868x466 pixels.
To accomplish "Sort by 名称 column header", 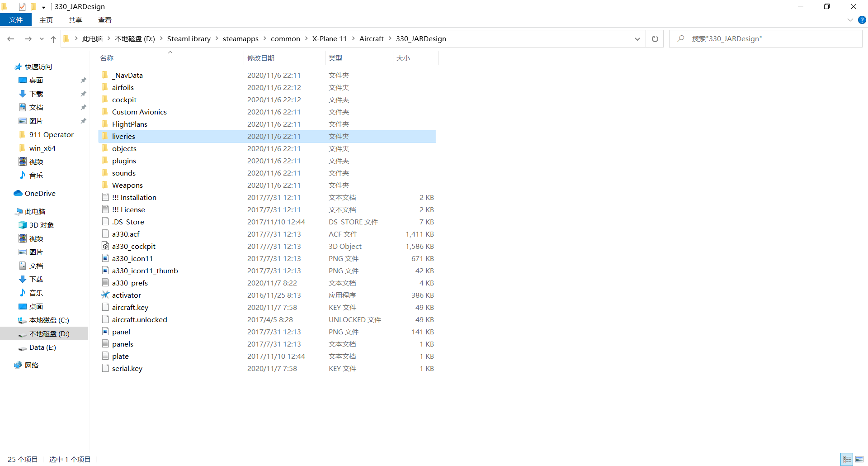I will tap(107, 58).
